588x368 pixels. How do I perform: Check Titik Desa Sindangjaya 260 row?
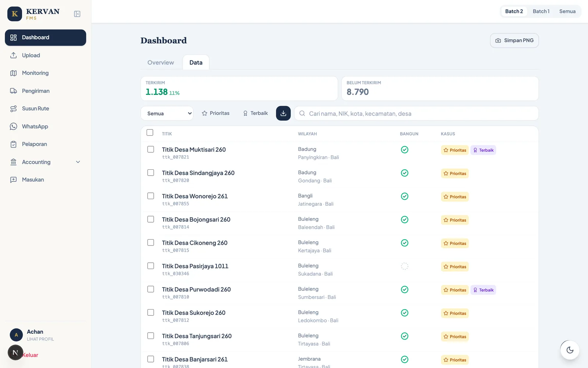tap(151, 173)
